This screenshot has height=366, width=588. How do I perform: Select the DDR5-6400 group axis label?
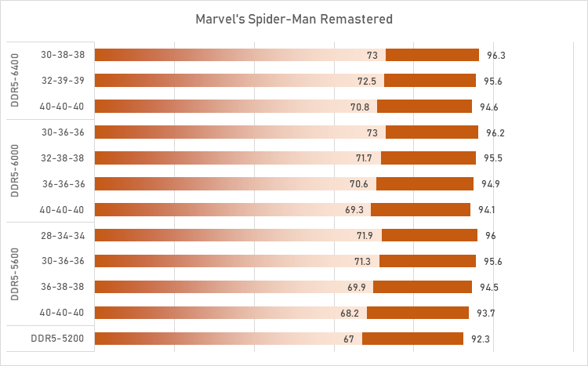[16, 81]
